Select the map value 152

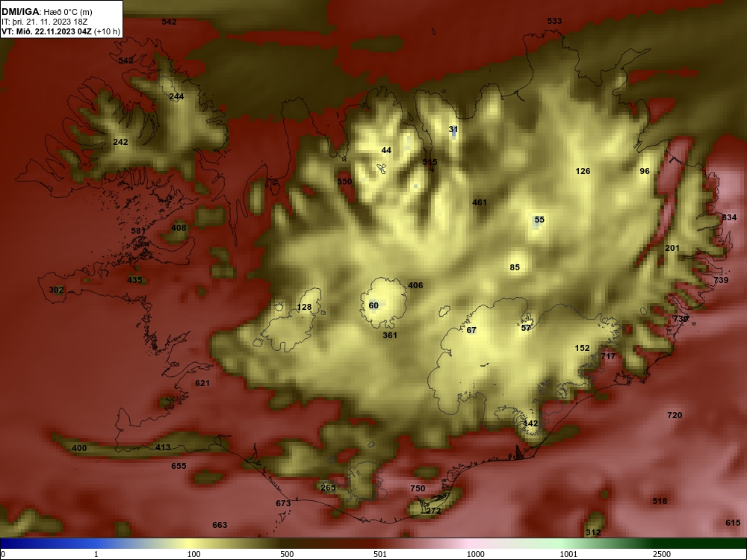582,348
